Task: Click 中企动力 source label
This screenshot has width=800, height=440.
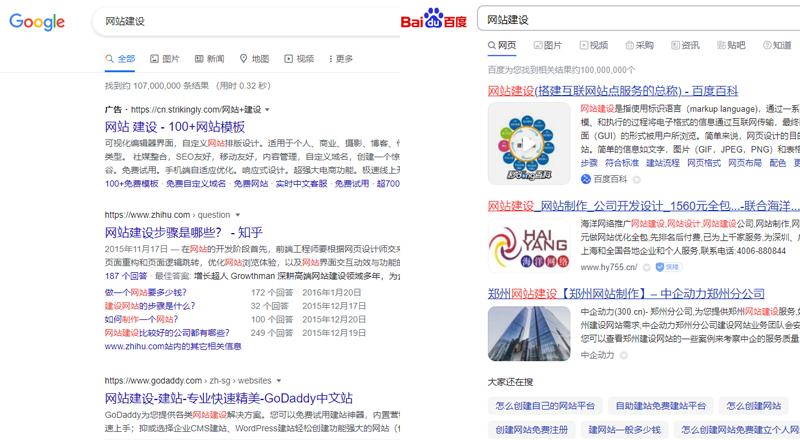Action: coord(597,355)
